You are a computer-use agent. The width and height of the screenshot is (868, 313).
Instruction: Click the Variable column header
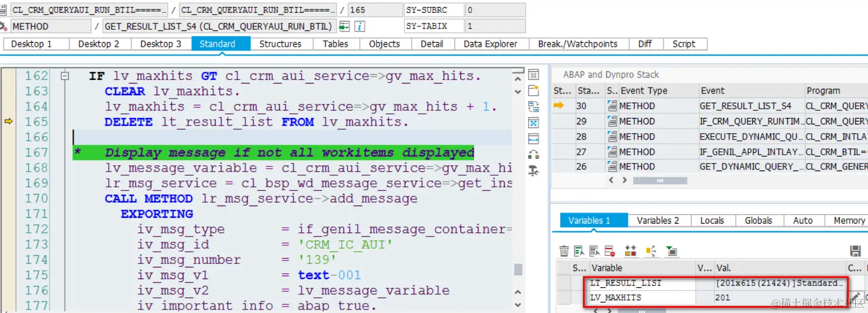click(x=643, y=267)
